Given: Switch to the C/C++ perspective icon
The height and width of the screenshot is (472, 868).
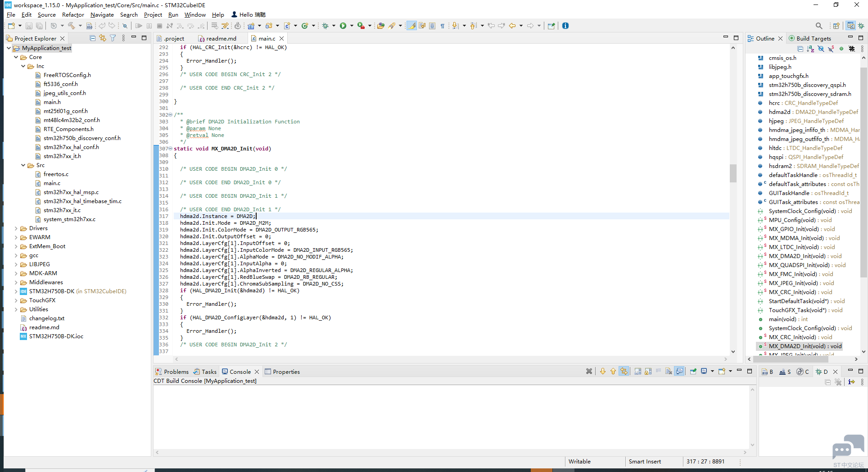Looking at the screenshot, I should tap(850, 26).
